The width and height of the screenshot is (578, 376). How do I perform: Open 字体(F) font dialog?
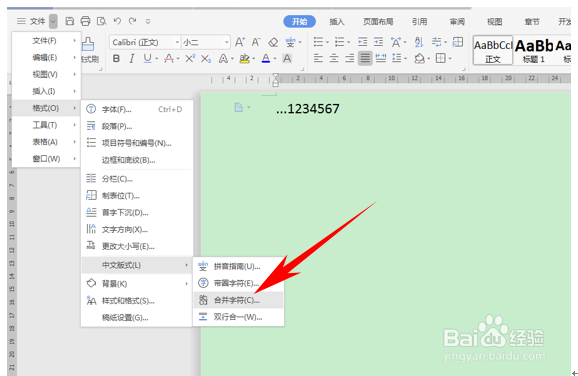(137, 109)
